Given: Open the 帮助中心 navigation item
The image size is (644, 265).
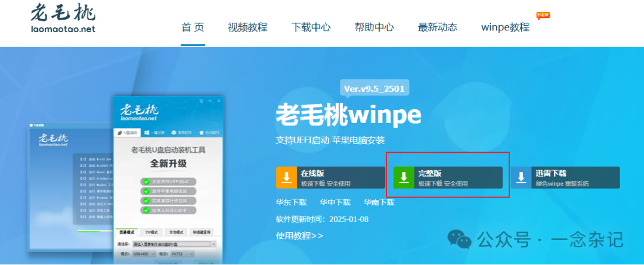Looking at the screenshot, I should 374,27.
